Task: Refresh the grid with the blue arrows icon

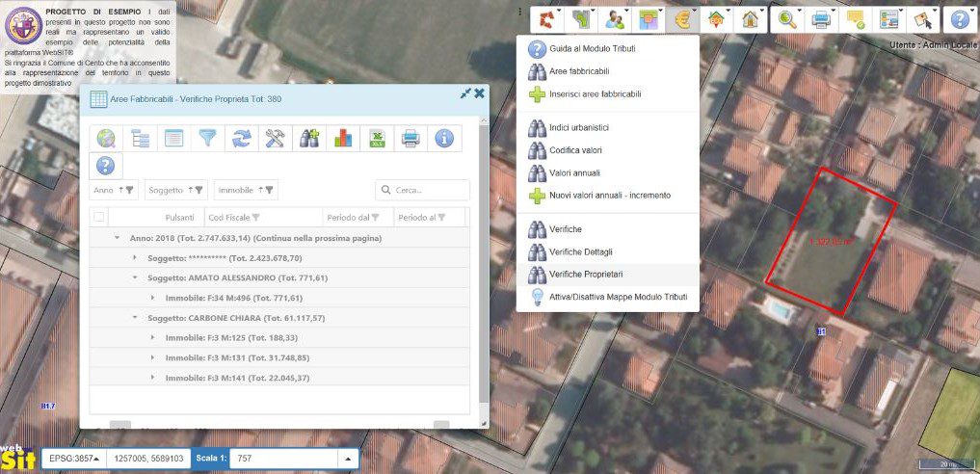Action: click(x=241, y=139)
